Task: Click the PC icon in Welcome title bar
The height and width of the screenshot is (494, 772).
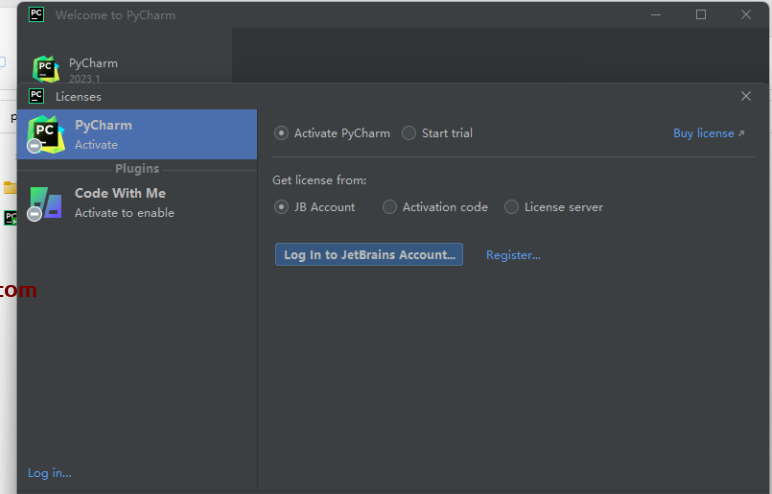Action: pyautogui.click(x=36, y=14)
